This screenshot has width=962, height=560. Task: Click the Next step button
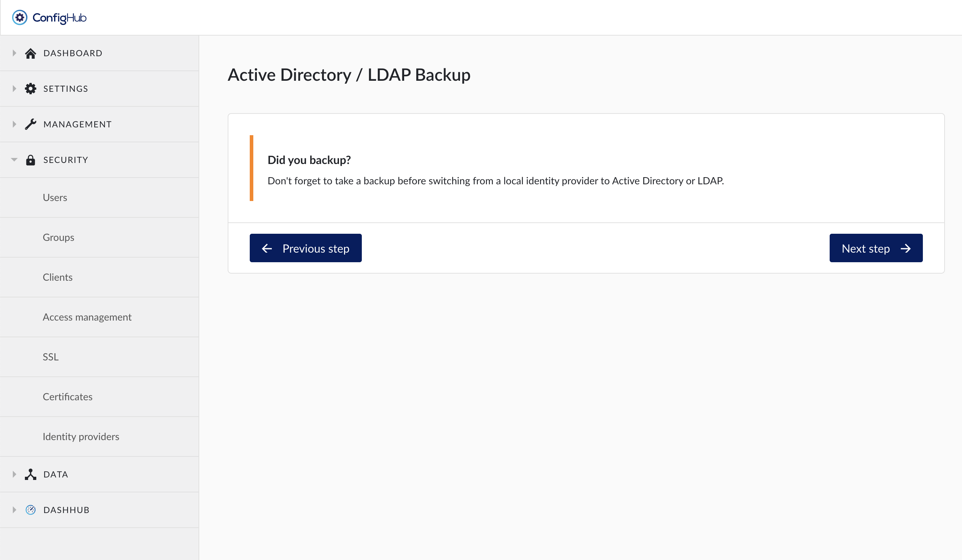click(x=876, y=248)
